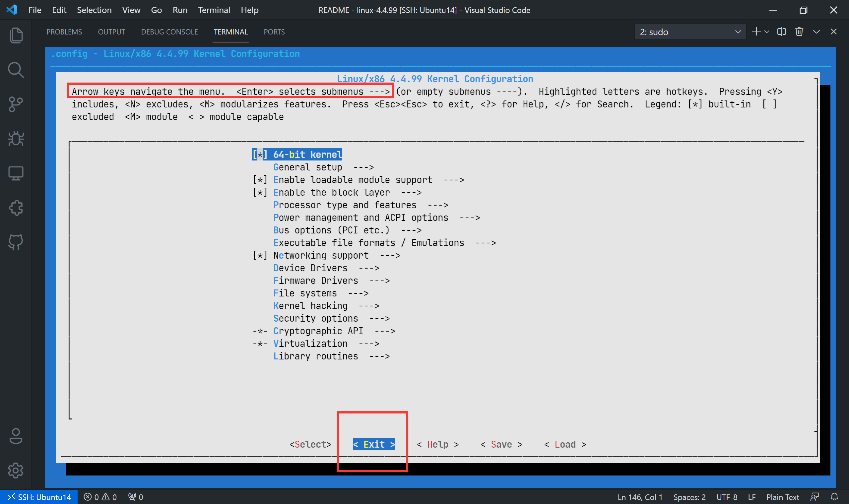
Task: Click the feedback icon in status bar
Action: pos(815,497)
